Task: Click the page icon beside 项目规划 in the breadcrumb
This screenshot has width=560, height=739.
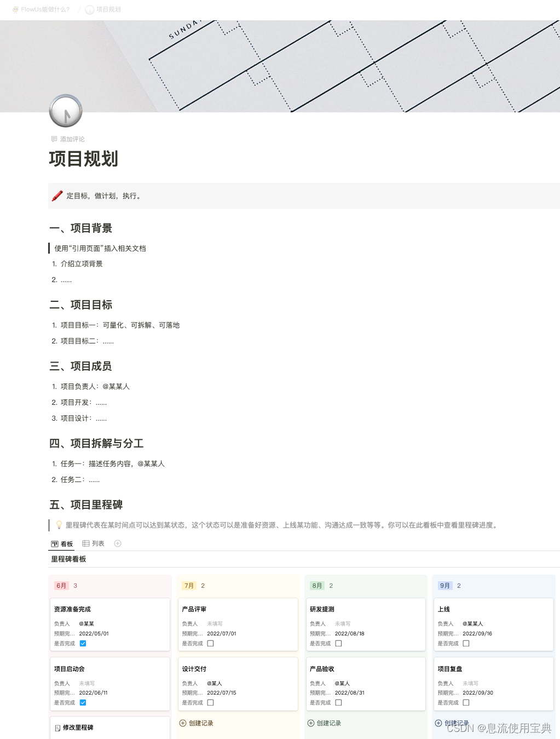Action: point(89,9)
